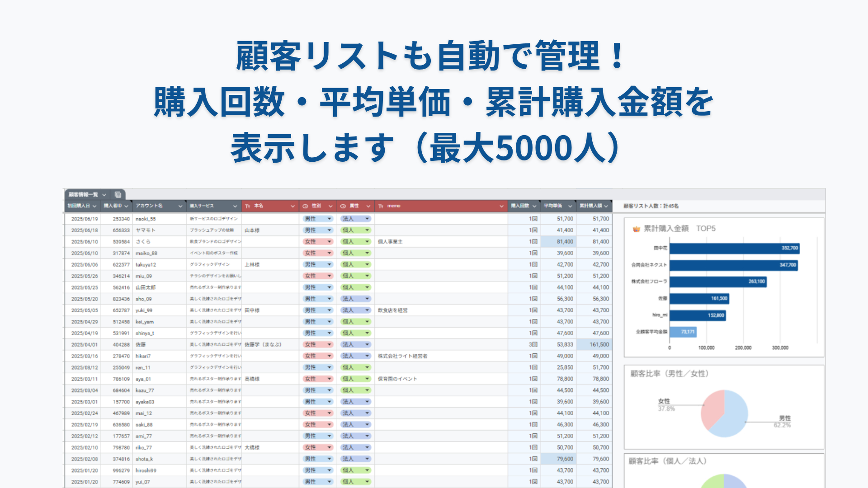This screenshot has width=868, height=488.
Task: Select the average price cell 25,850
Action: click(559, 367)
